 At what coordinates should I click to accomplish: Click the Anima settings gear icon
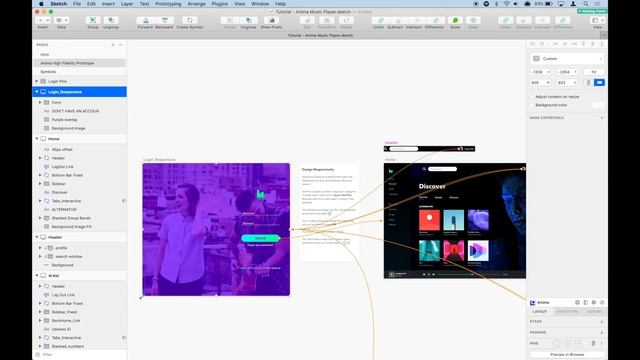pyautogui.click(x=577, y=302)
